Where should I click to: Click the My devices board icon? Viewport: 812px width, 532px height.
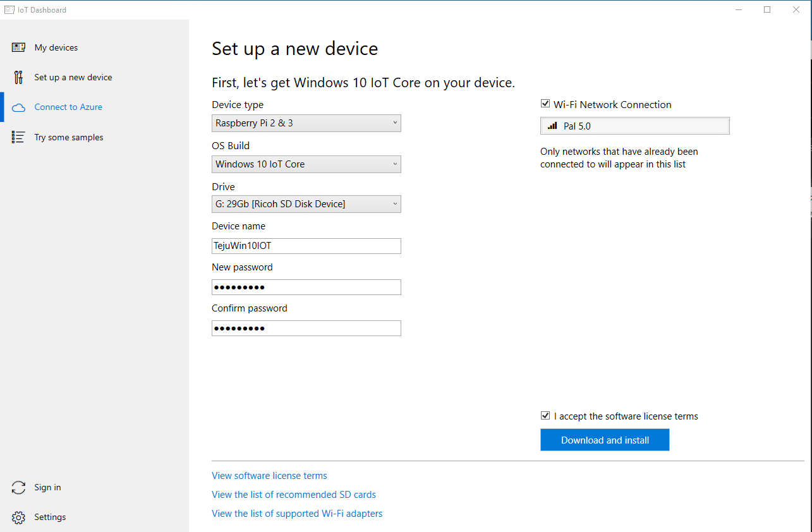[18, 47]
